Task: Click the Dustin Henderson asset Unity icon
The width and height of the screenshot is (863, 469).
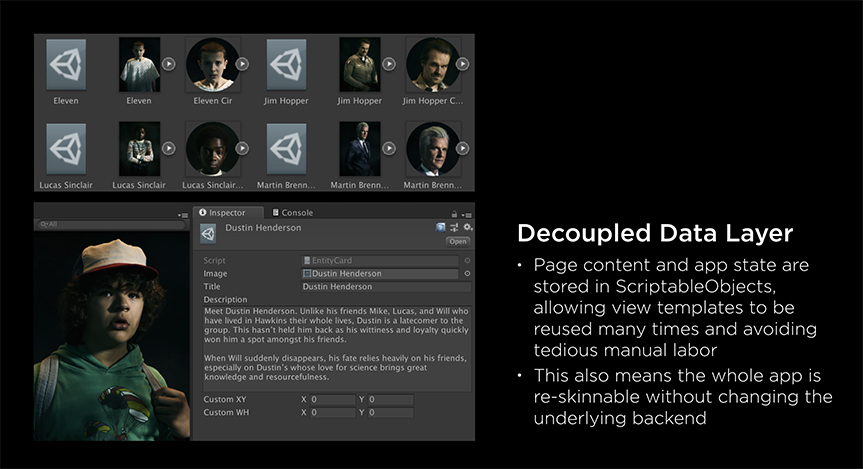Action: coord(208,234)
